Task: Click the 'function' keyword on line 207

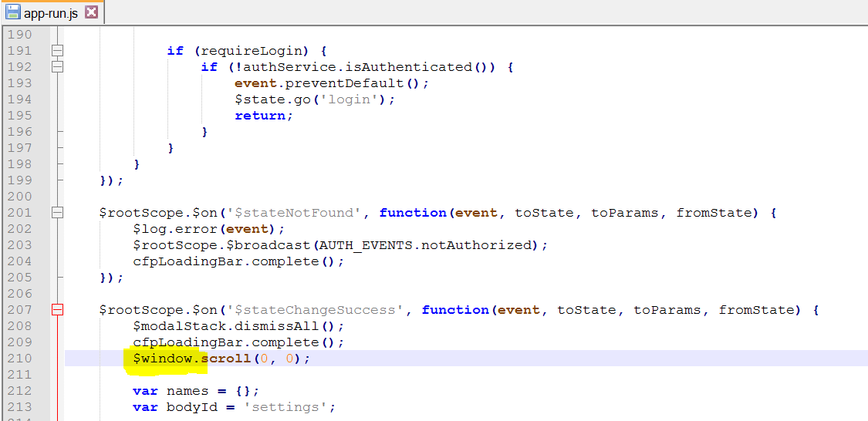Action: [x=455, y=310]
